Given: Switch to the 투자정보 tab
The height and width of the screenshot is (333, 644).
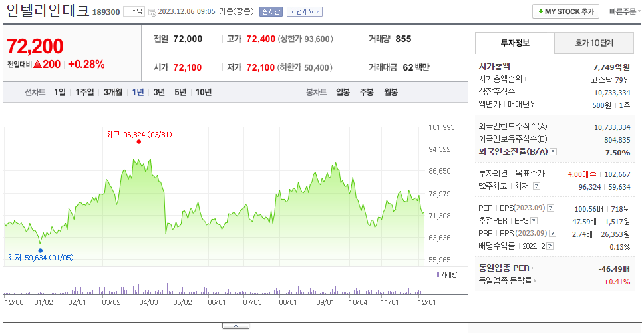Looking at the screenshot, I should (515, 43).
